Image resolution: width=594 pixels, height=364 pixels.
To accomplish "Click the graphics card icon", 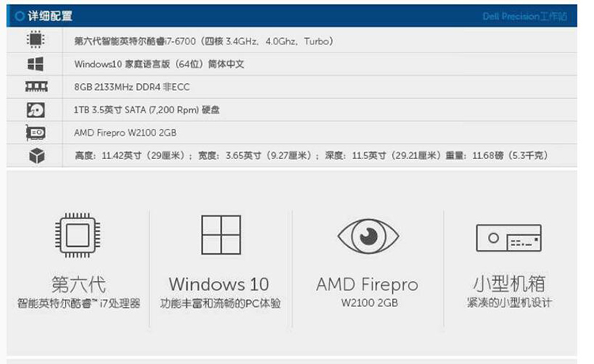I will tap(36, 133).
